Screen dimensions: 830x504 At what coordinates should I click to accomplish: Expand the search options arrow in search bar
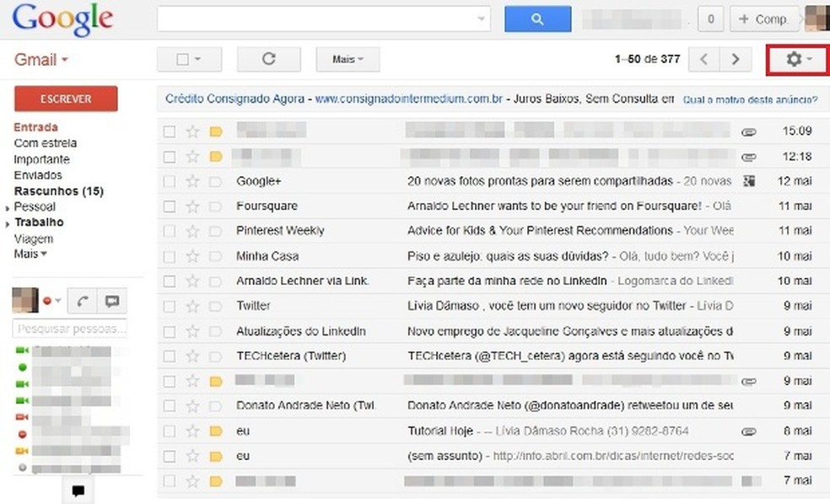(482, 18)
